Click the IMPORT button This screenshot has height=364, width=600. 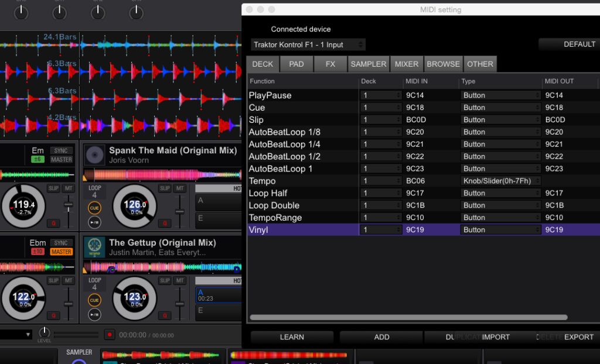point(496,337)
